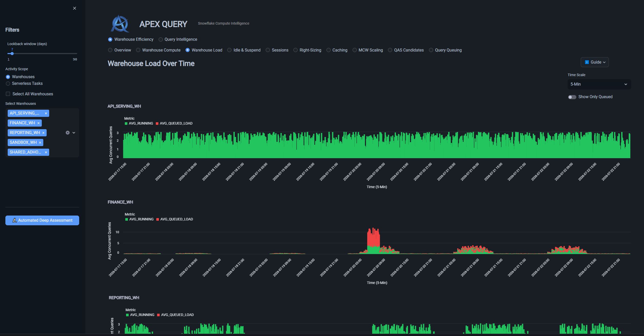Select the Warehouse Efficiency radio option
This screenshot has width=644, height=336.
[131, 39]
